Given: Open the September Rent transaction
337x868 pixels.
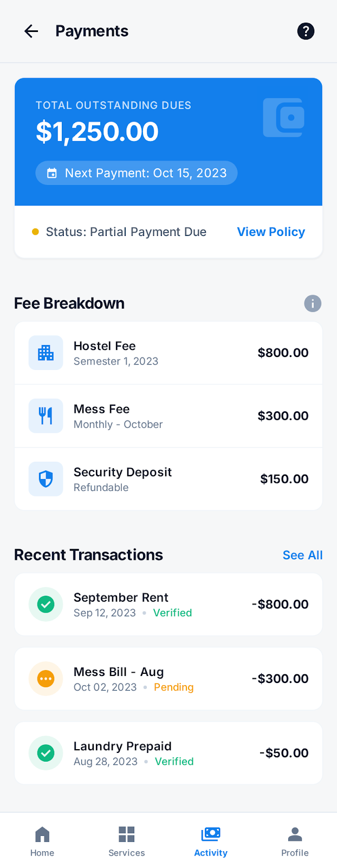Looking at the screenshot, I should click(163, 604).
